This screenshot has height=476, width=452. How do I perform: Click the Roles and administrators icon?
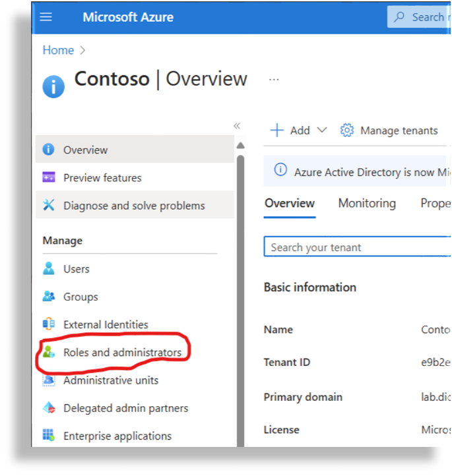coord(48,352)
